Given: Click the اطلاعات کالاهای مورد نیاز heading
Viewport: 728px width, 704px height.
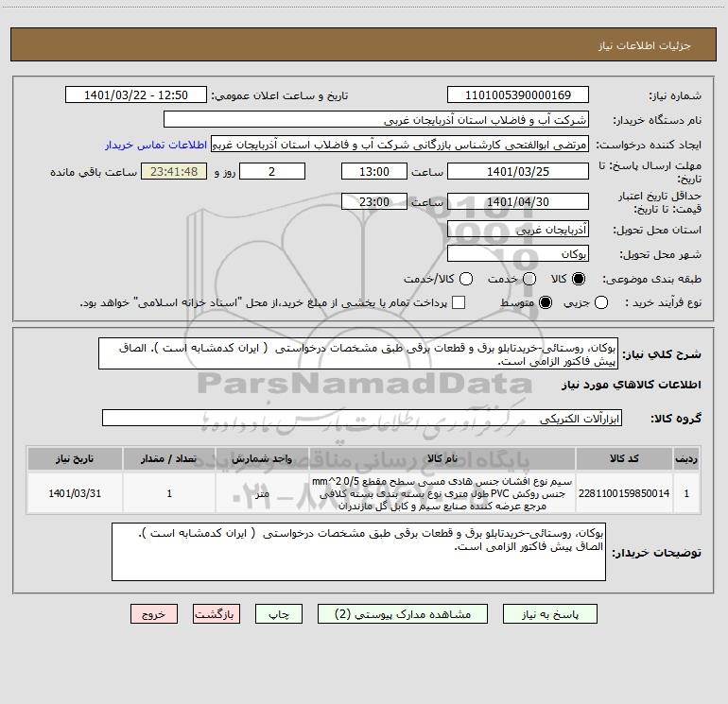Looking at the screenshot, I should (632, 385).
